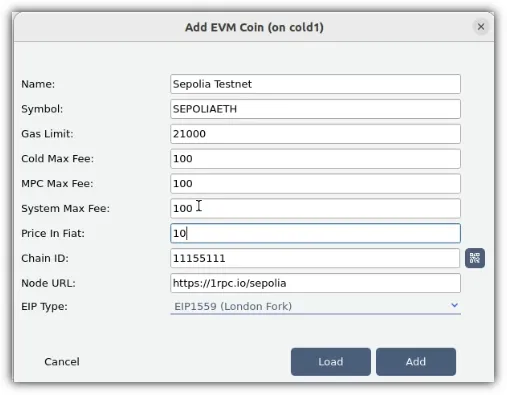Click the MPC Max Fee input
This screenshot has height=395, width=507.
pyautogui.click(x=315, y=184)
